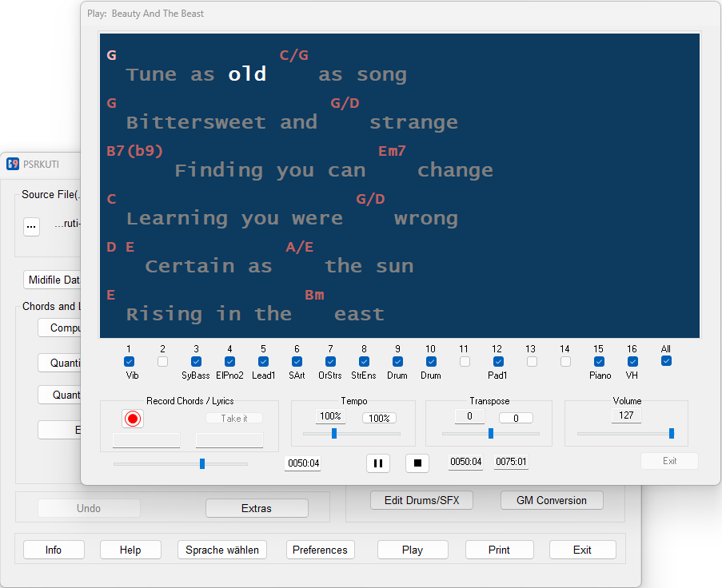Uncheck the Pad1 channel 12
This screenshot has height=588, width=722.
tap(497, 361)
